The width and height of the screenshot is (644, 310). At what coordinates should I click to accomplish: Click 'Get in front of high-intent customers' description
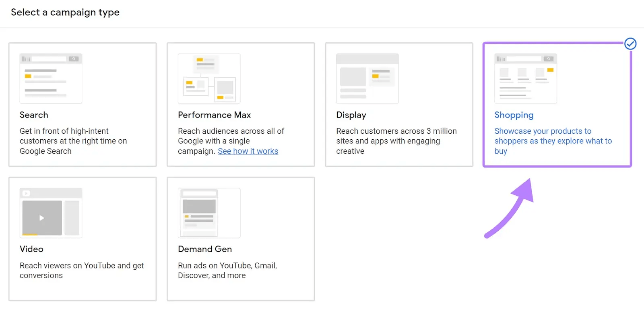coord(73,141)
